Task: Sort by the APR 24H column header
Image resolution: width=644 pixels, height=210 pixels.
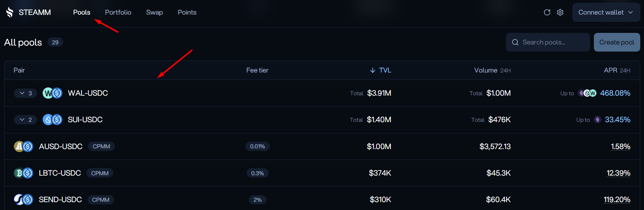Action: point(617,70)
